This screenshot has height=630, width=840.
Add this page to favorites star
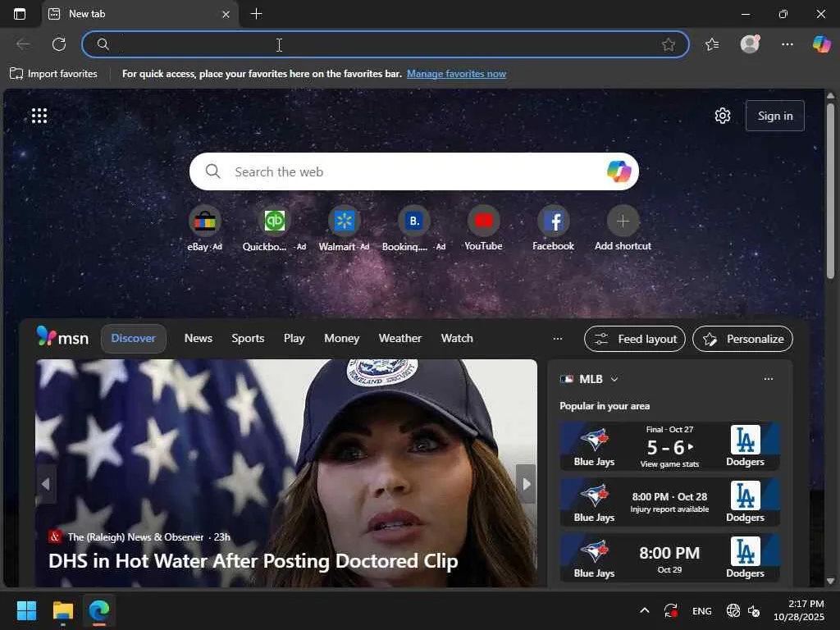(668, 44)
